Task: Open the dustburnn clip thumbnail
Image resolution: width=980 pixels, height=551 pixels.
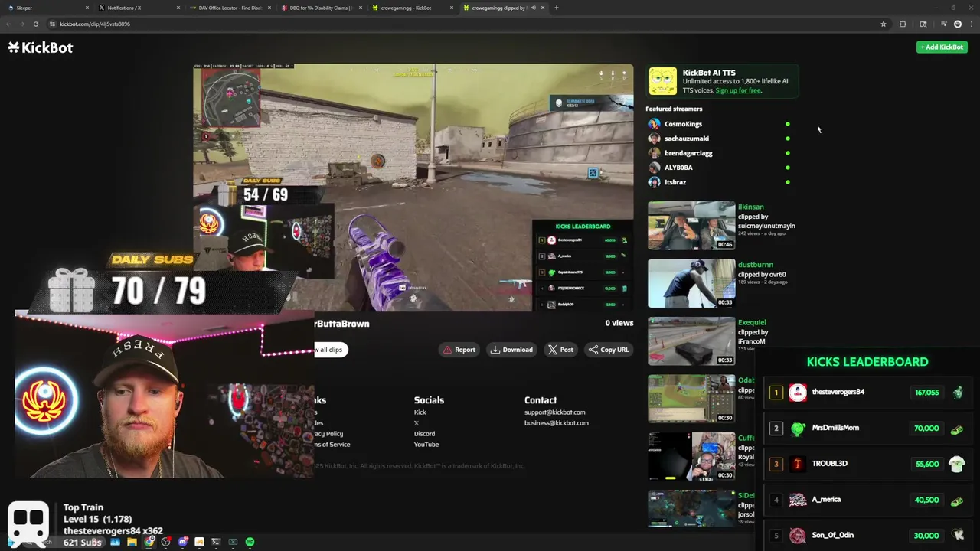Action: 692,283
